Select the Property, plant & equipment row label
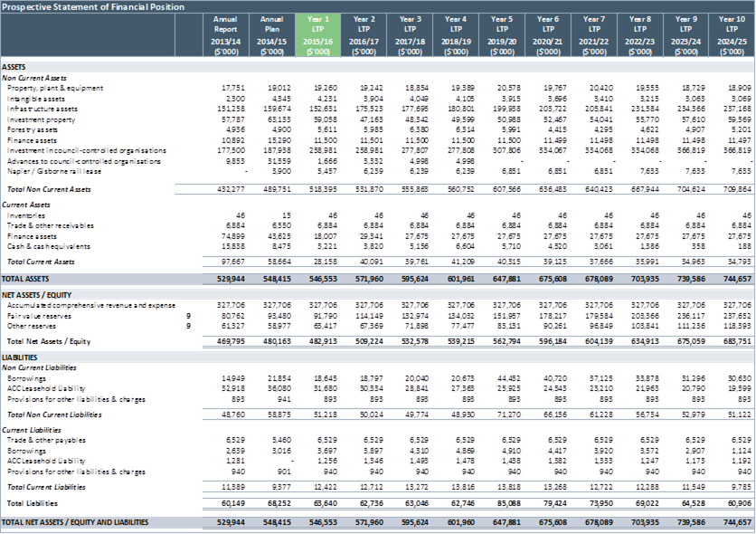The width and height of the screenshot is (756, 534). click(55, 89)
